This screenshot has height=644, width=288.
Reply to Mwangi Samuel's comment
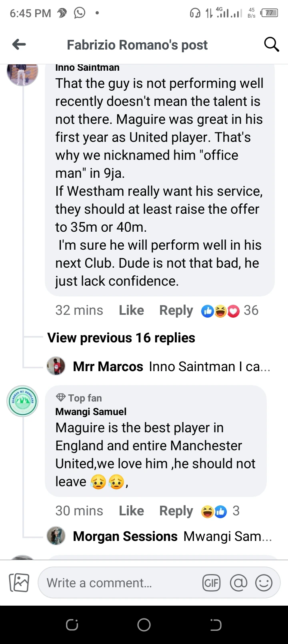click(176, 511)
